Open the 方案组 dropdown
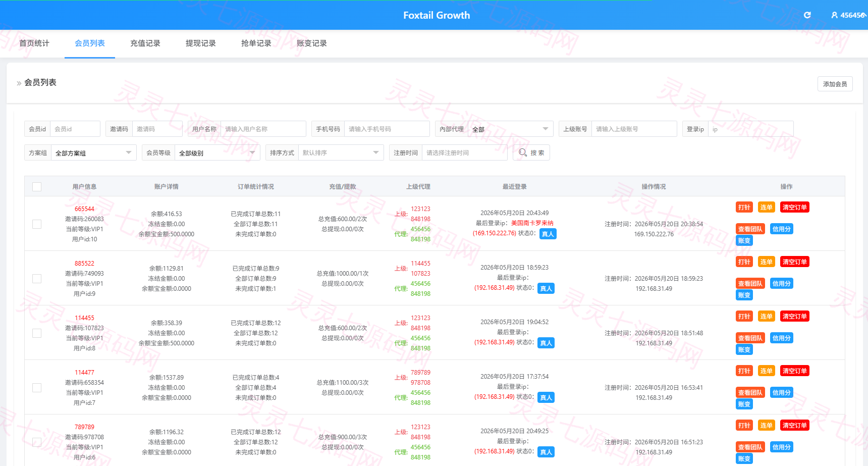This screenshot has width=868, height=466. 93,152
